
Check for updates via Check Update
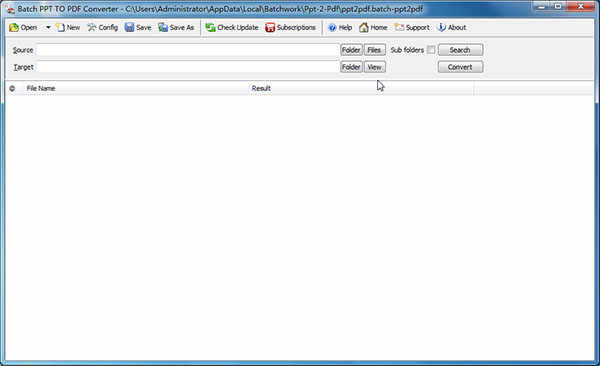[x=232, y=28]
